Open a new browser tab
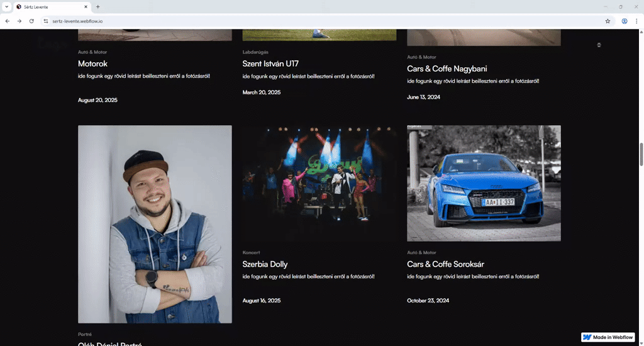Viewport: 644px width, 346px height. tap(97, 6)
